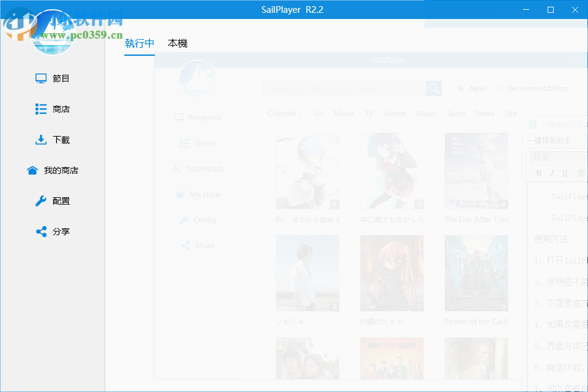Apply bold formatting in the typesetting panel
The width and height of the screenshot is (588, 392).
coord(538,173)
